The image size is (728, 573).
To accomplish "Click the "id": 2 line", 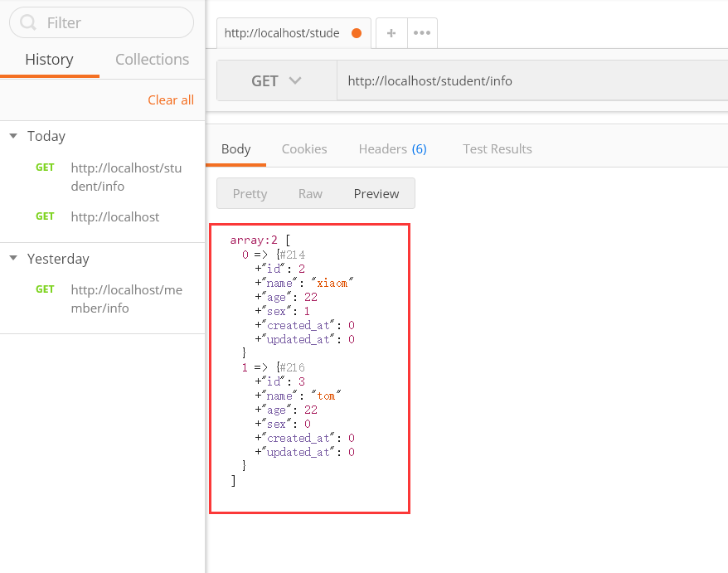I will (x=280, y=269).
